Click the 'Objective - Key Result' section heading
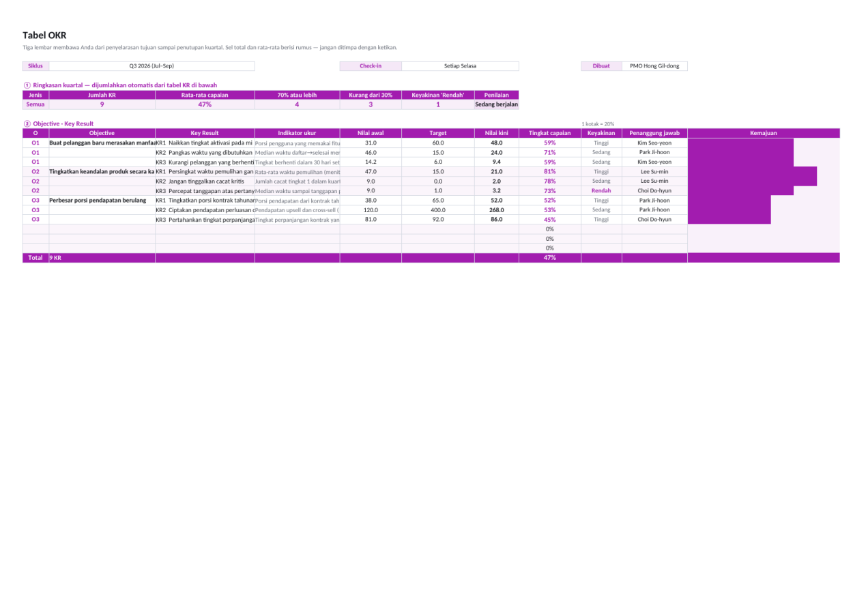The height and width of the screenshot is (614, 868). point(59,123)
